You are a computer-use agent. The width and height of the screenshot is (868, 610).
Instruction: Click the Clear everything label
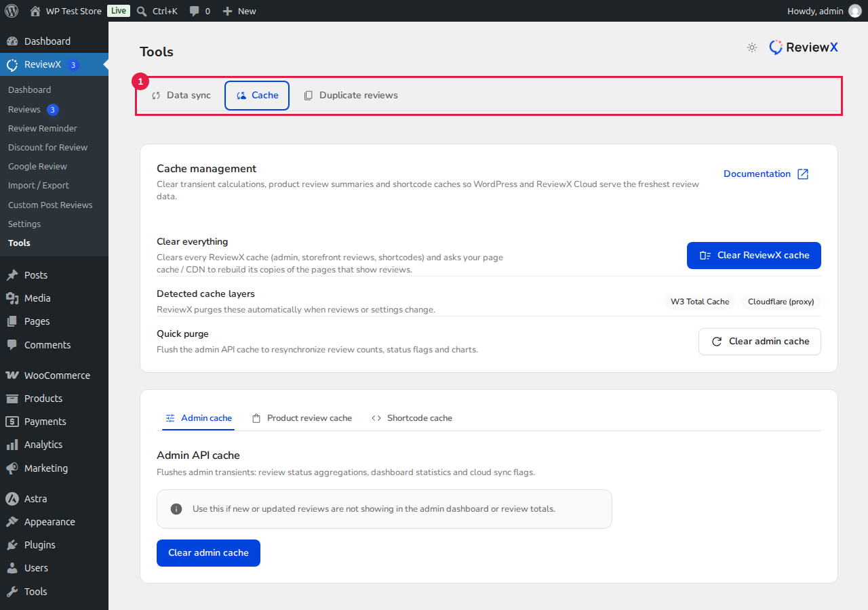[193, 242]
